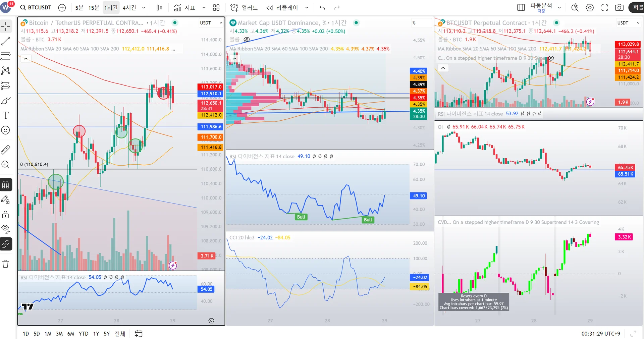Select the 3M date range
The width and height of the screenshot is (644, 339).
point(59,334)
